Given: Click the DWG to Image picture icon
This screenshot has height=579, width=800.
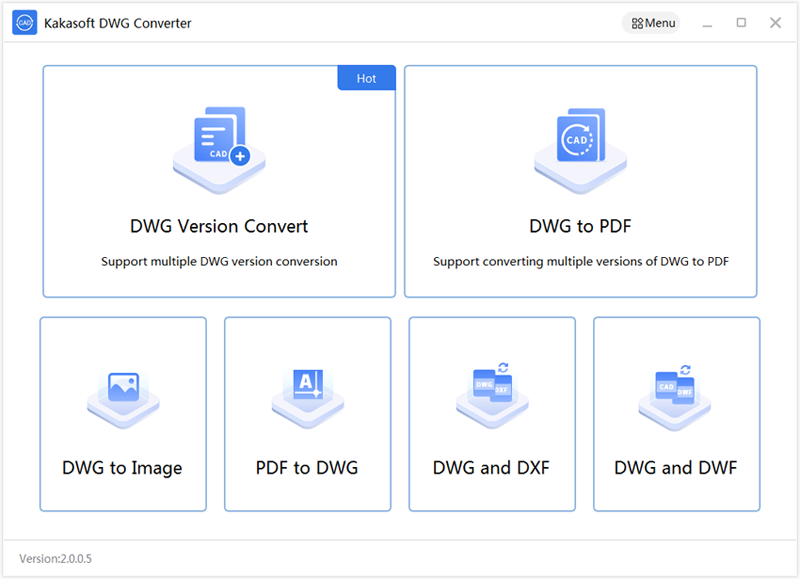Looking at the screenshot, I should [x=123, y=399].
